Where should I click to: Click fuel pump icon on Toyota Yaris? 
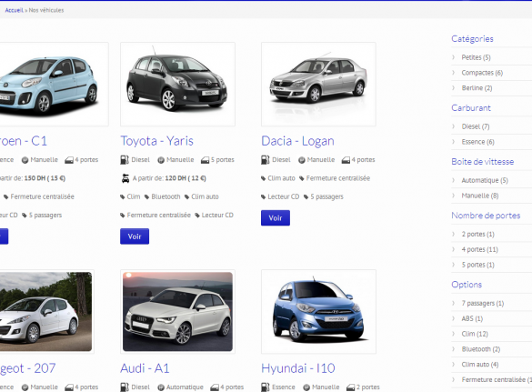click(125, 160)
